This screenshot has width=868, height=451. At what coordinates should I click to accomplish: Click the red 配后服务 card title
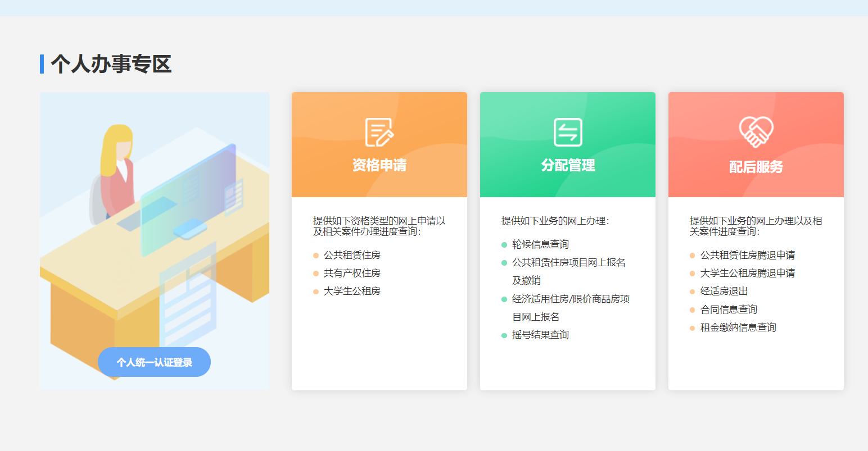[756, 167]
